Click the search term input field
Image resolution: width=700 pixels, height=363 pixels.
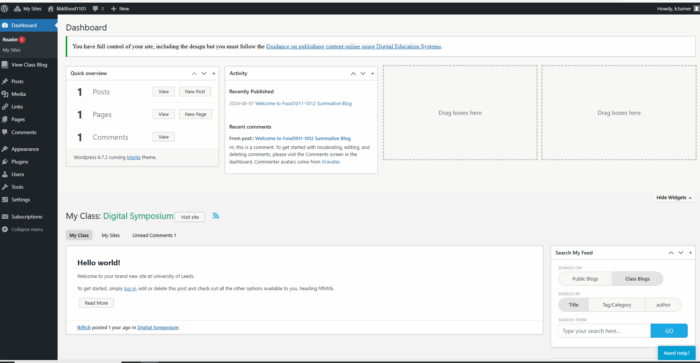click(x=604, y=331)
